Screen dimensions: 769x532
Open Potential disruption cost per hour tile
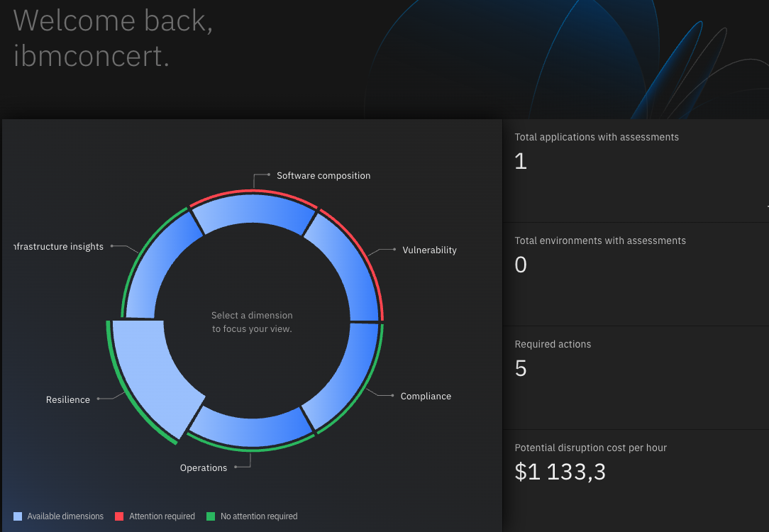click(x=636, y=482)
